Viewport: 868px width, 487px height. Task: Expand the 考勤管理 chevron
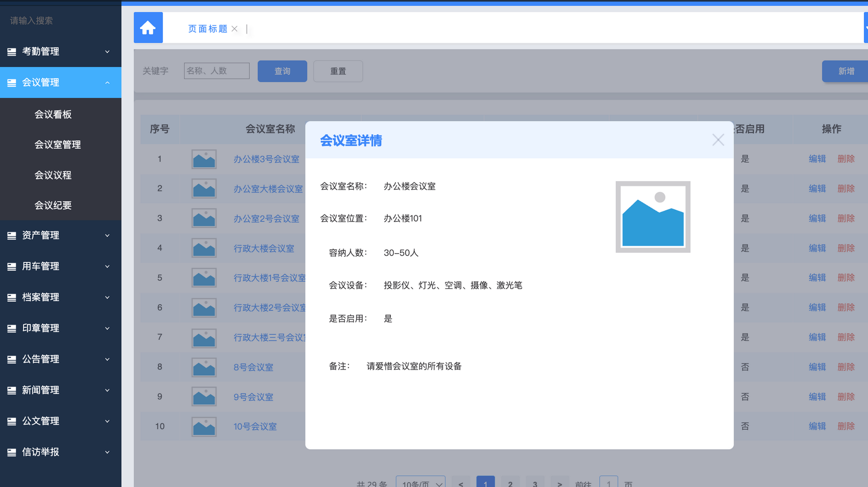coord(107,52)
